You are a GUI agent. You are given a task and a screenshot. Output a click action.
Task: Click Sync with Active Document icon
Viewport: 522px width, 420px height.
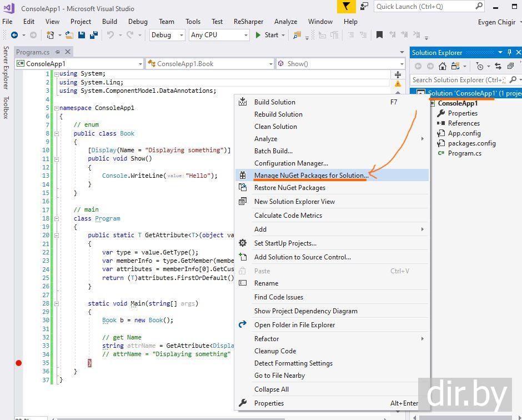(x=499, y=66)
